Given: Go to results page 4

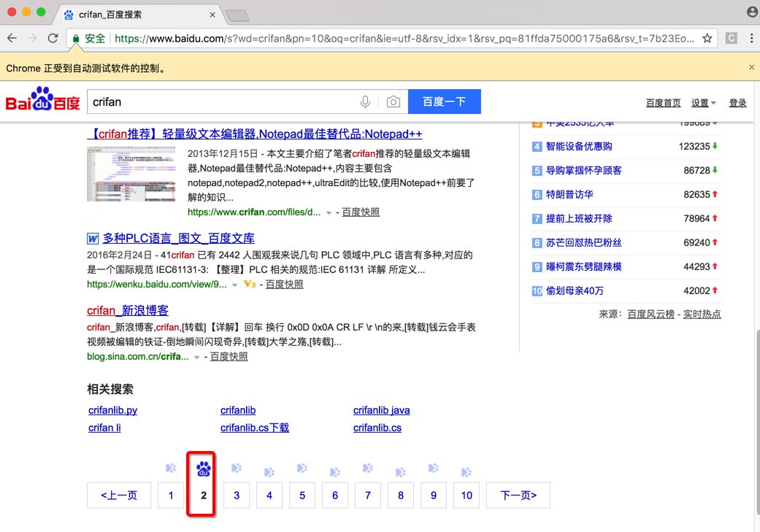Looking at the screenshot, I should pos(269,496).
